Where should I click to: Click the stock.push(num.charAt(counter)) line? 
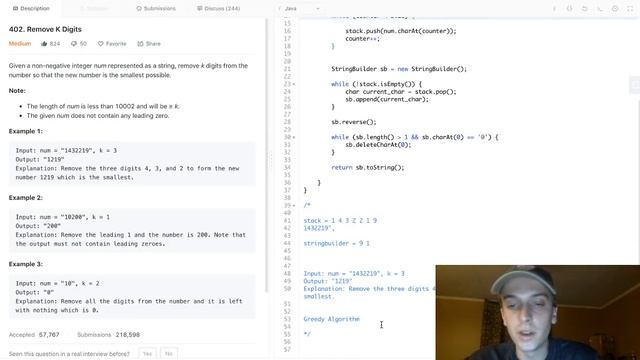click(x=401, y=31)
